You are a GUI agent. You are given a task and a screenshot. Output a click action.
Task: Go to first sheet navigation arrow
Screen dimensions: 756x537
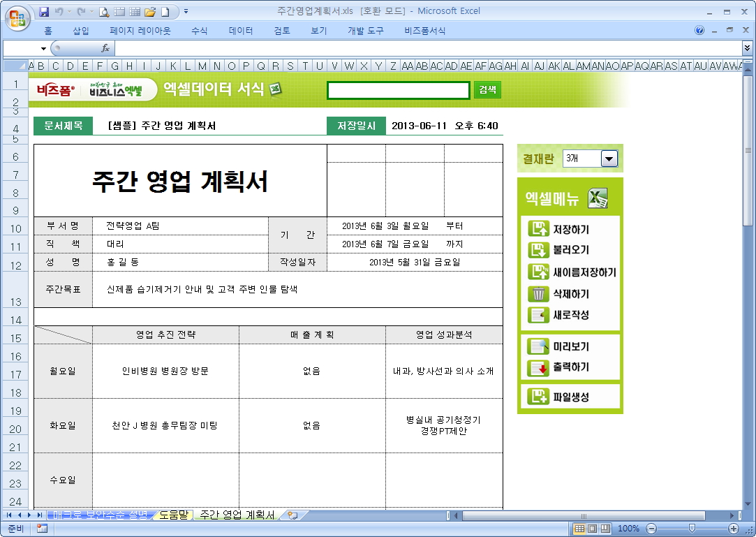coord(8,515)
